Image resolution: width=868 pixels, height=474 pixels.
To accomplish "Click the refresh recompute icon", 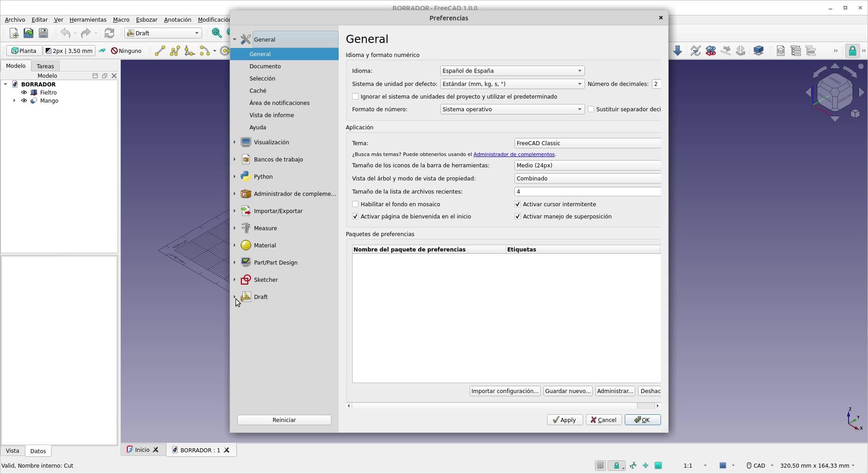I will [109, 33].
